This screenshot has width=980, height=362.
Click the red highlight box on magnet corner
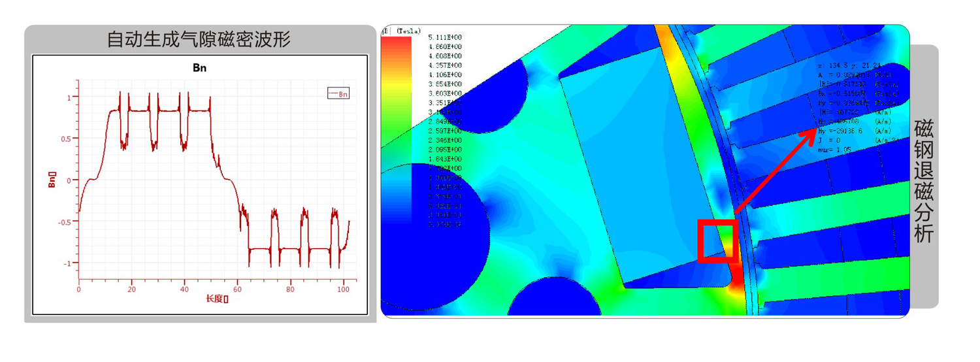718,241
